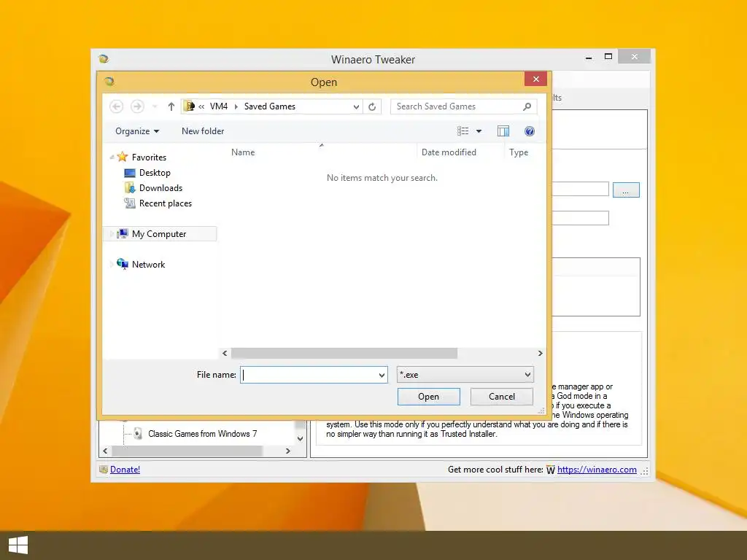Viewport: 747px width, 560px height.
Task: Click the Network icon
Action: point(123,264)
